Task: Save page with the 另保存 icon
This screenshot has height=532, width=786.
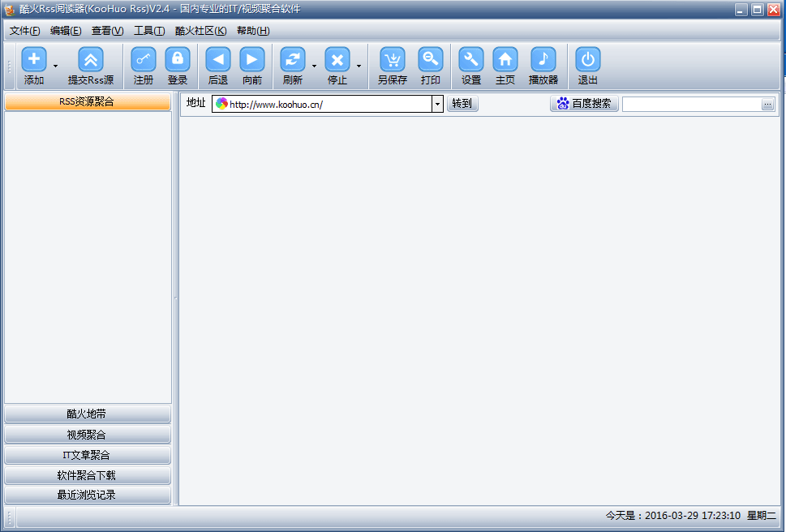Action: click(393, 60)
